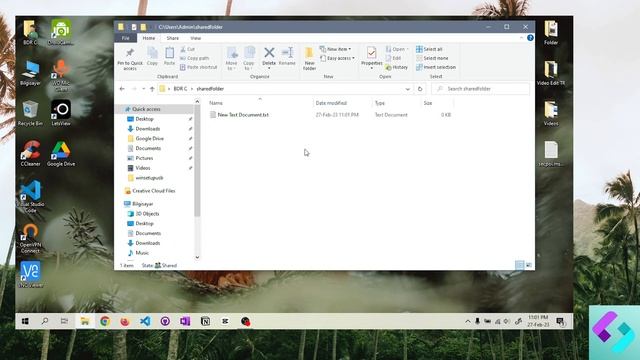Click Select all in ribbon
This screenshot has width=640, height=360.
[429, 49]
